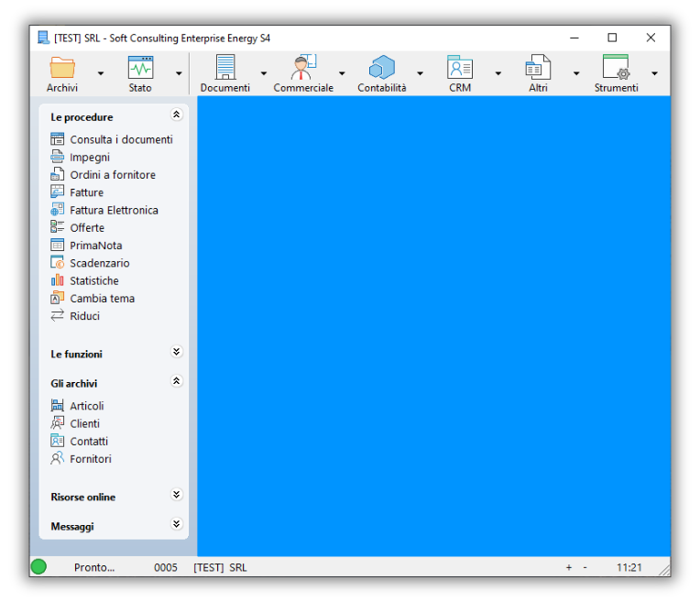Screen dimensions: 700x602
Task: Click the plus zoom button in status bar
Action: click(x=568, y=568)
